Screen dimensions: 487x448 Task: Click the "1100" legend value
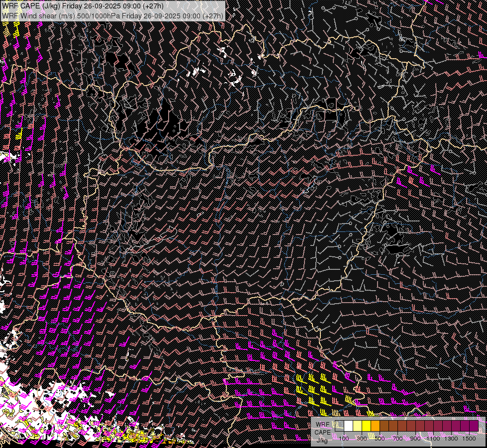pyautogui.click(x=433, y=439)
